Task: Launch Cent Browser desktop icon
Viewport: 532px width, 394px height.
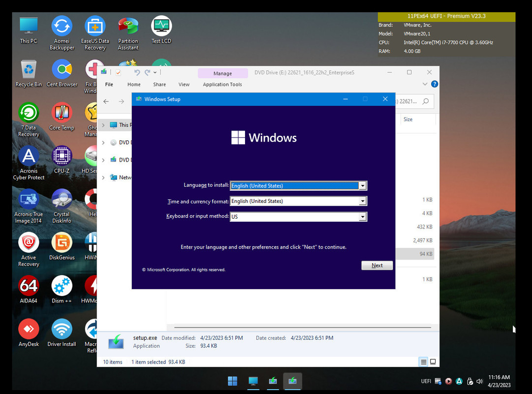Action: (62, 73)
